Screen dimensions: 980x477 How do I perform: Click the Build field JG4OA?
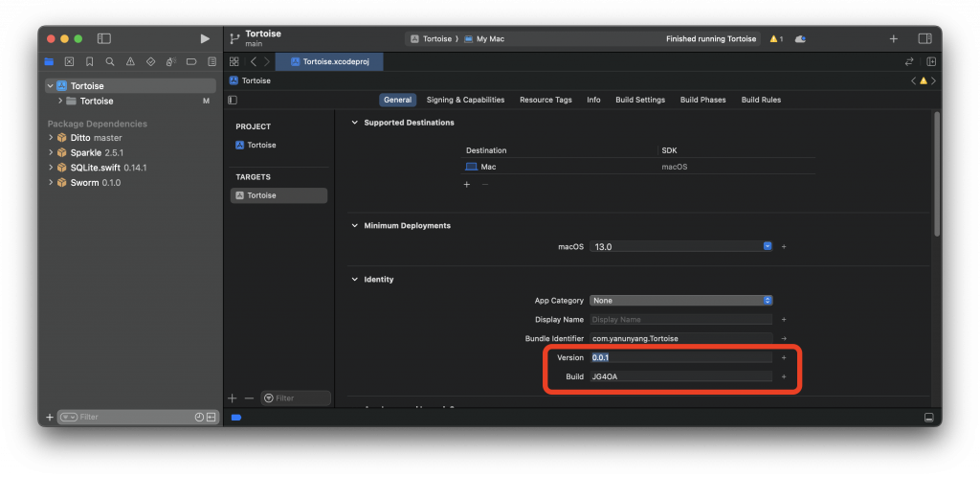681,376
